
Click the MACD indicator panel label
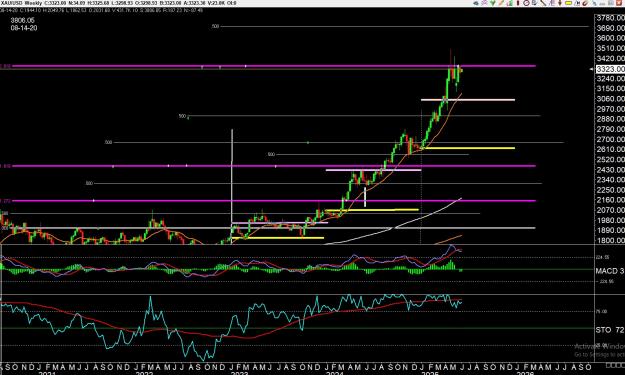609,271
